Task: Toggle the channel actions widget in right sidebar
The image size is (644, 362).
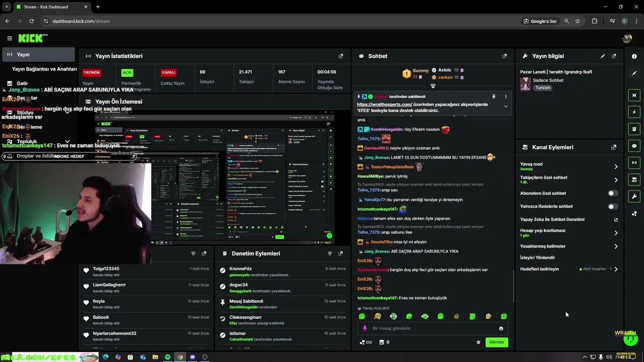Action: (634, 179)
